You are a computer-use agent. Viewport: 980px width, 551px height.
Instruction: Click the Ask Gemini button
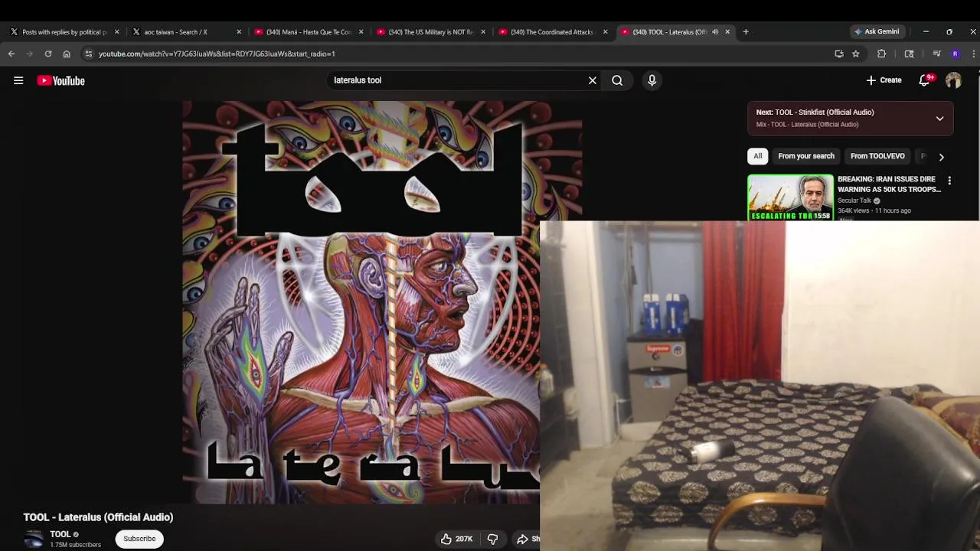(x=877, y=31)
